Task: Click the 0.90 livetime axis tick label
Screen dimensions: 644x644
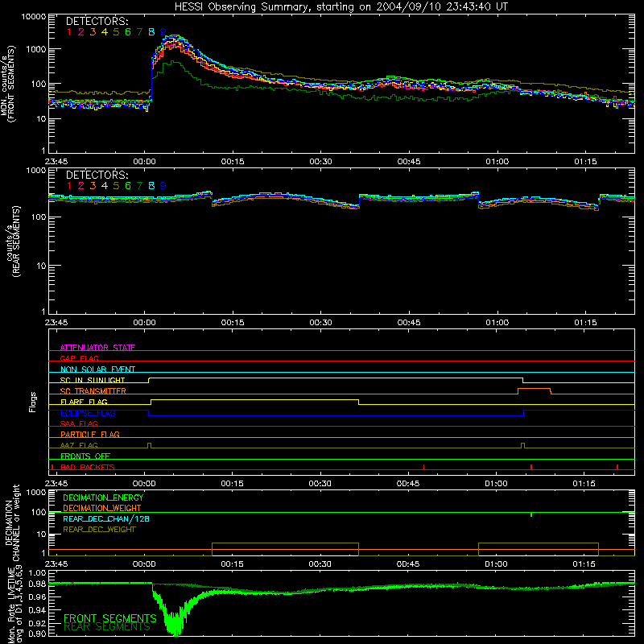Action: pos(37,634)
